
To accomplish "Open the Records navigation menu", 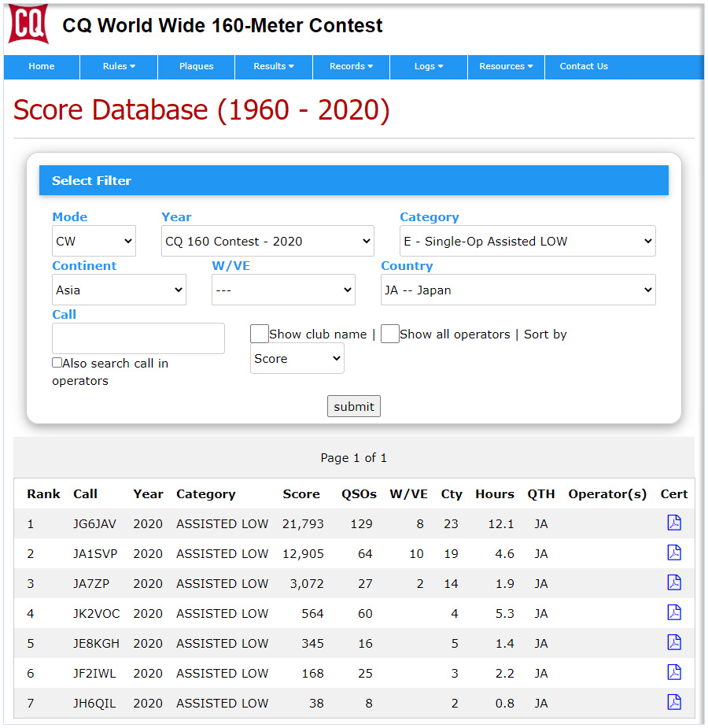I will coord(351,67).
